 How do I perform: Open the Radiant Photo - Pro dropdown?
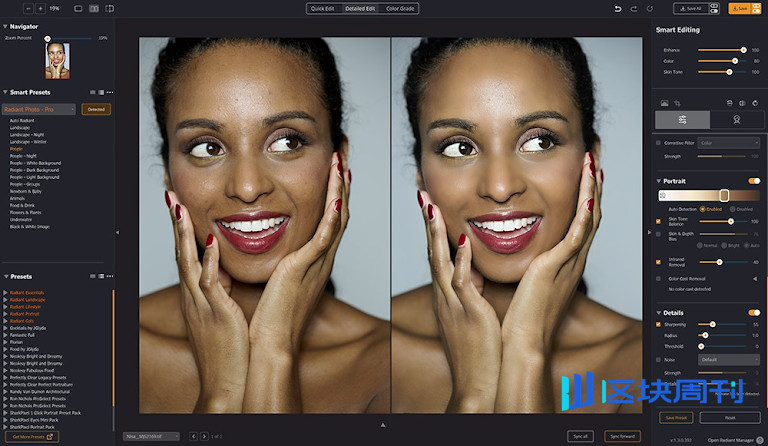coord(40,109)
